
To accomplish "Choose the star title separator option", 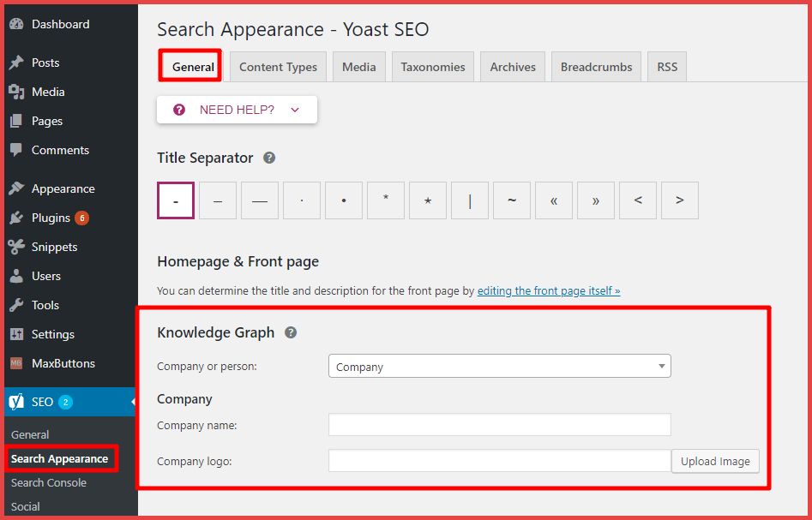I will 428,200.
